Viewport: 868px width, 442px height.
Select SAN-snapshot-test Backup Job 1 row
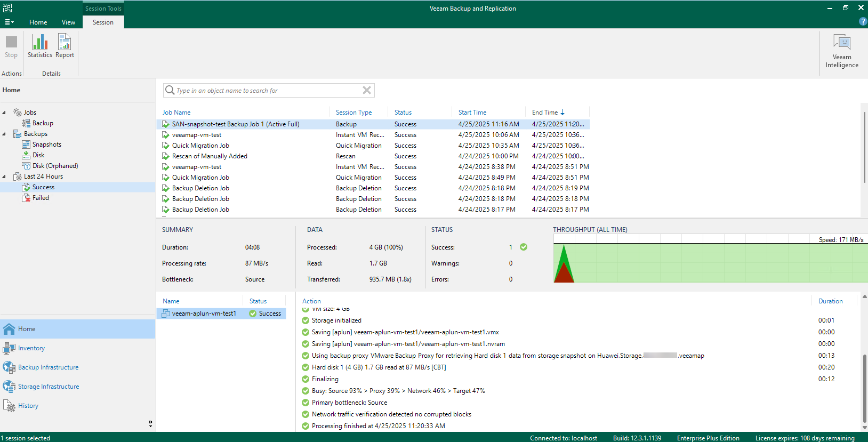[x=373, y=124]
